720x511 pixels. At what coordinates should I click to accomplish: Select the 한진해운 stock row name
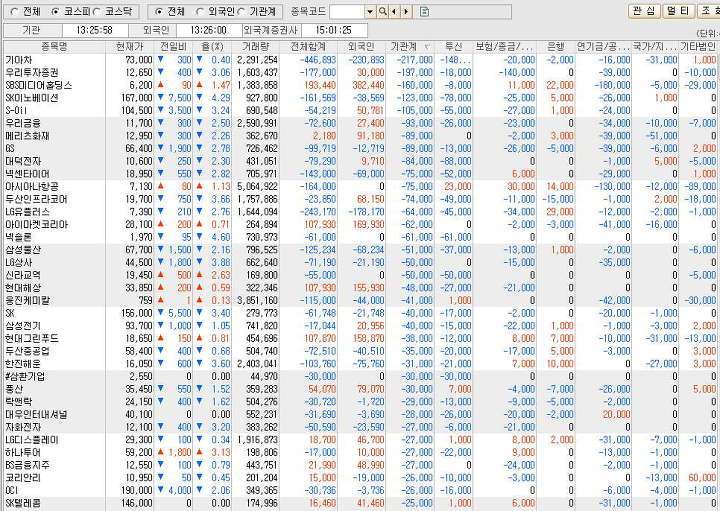pyautogui.click(x=23, y=364)
